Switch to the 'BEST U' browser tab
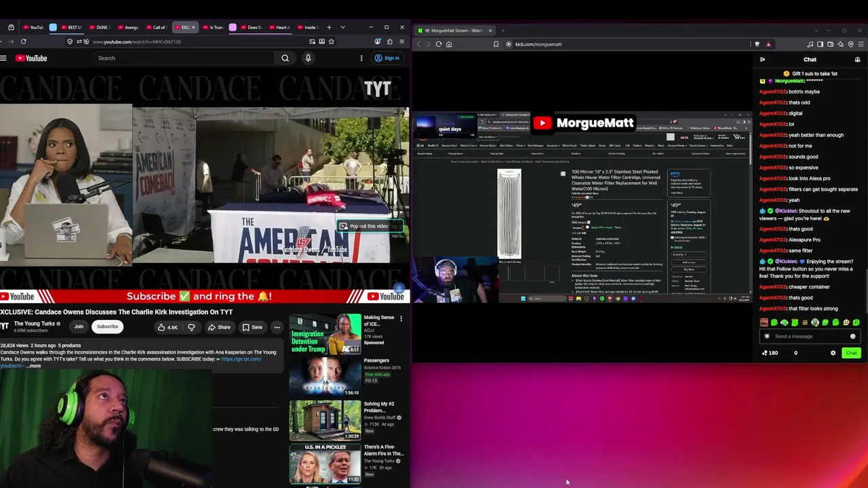Viewport: 868px width, 488px height. pyautogui.click(x=71, y=27)
